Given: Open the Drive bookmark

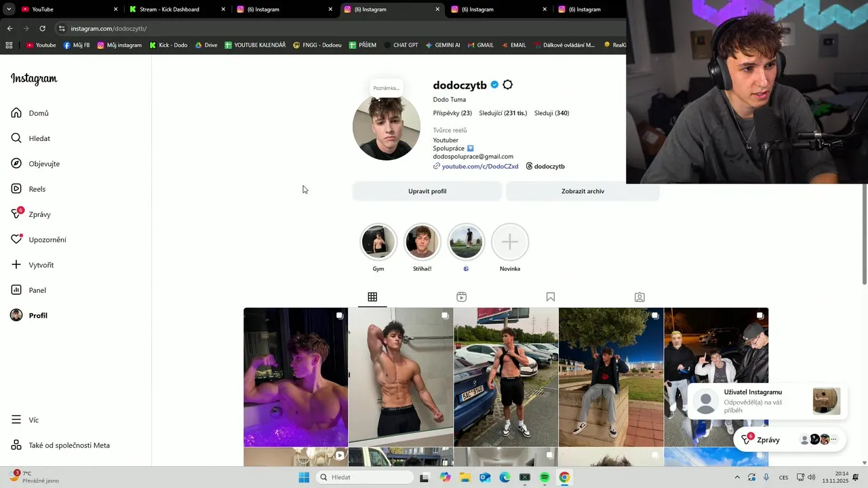Looking at the screenshot, I should point(206,45).
